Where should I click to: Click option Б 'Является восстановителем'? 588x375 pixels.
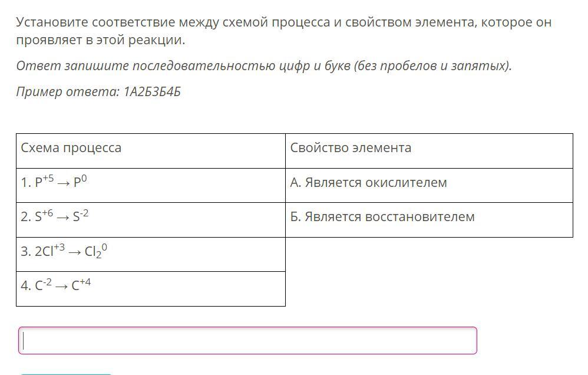point(382,217)
